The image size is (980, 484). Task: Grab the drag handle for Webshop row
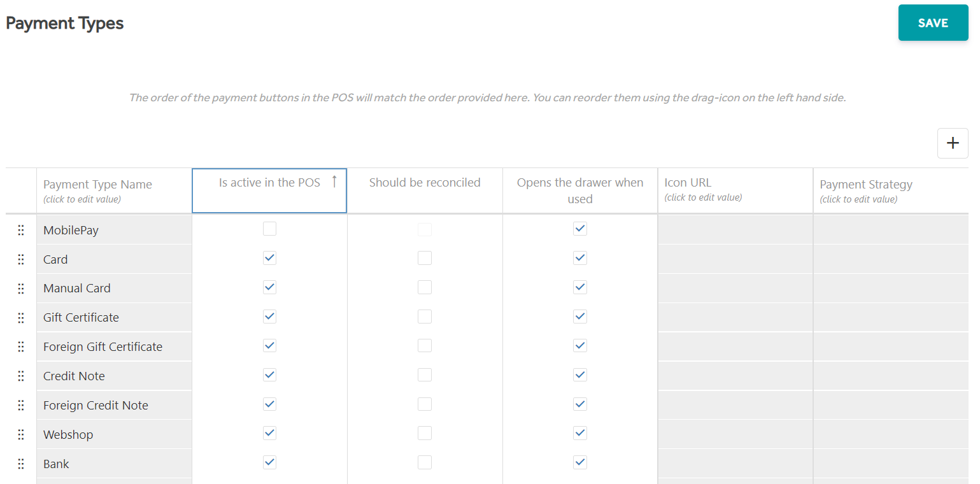pos(21,435)
